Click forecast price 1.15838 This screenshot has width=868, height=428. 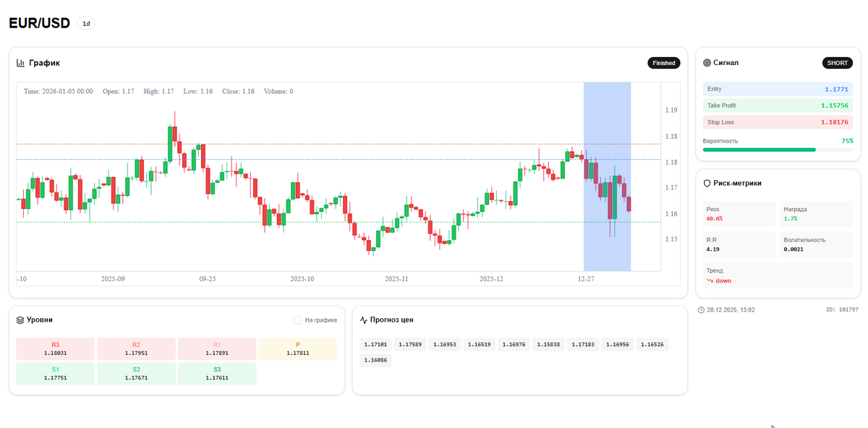548,345
